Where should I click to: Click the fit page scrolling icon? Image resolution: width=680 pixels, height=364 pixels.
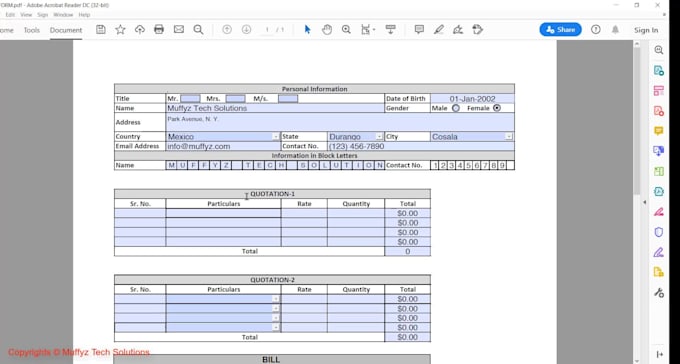(366, 30)
